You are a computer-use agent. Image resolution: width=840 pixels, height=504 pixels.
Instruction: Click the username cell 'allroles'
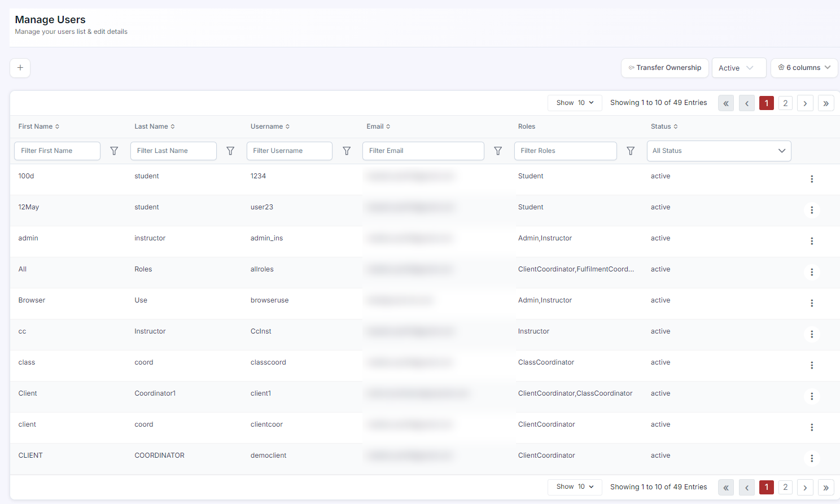coord(262,269)
